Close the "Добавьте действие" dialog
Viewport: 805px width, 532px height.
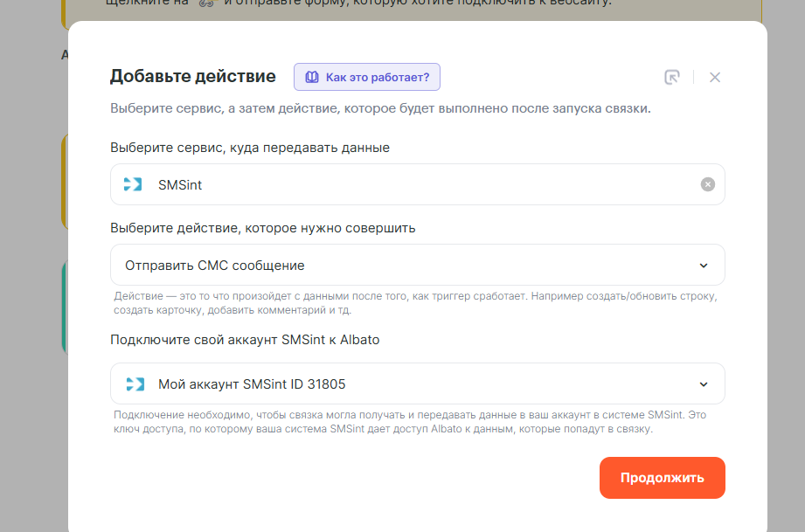pyautogui.click(x=715, y=77)
